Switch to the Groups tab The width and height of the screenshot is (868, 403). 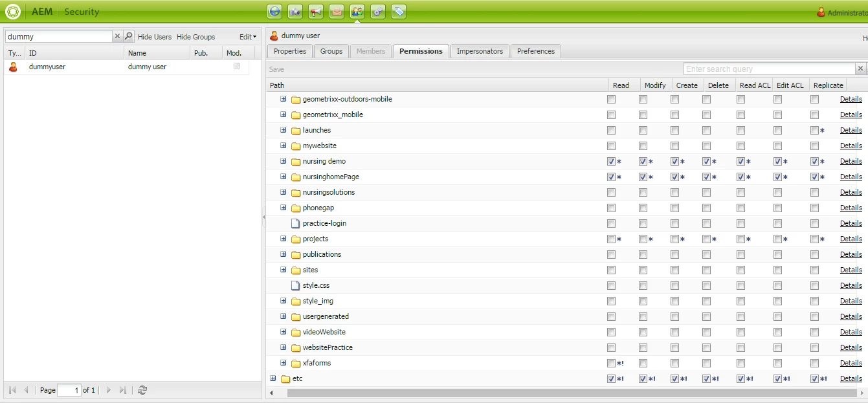[x=331, y=51]
